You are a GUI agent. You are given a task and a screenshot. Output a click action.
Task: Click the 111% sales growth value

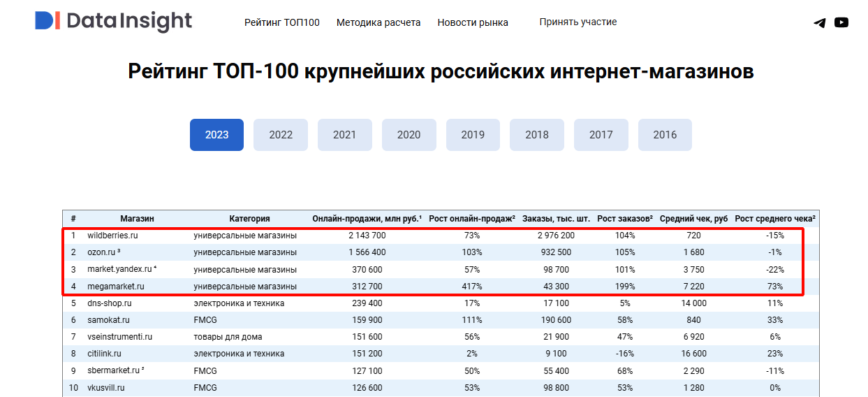[472, 320]
